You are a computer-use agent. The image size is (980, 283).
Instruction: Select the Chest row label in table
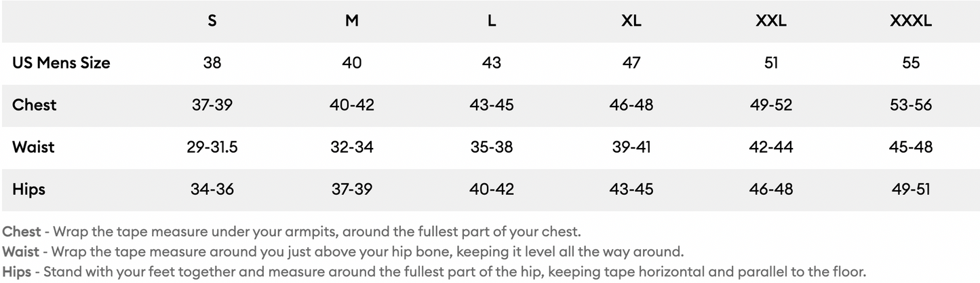click(x=35, y=105)
